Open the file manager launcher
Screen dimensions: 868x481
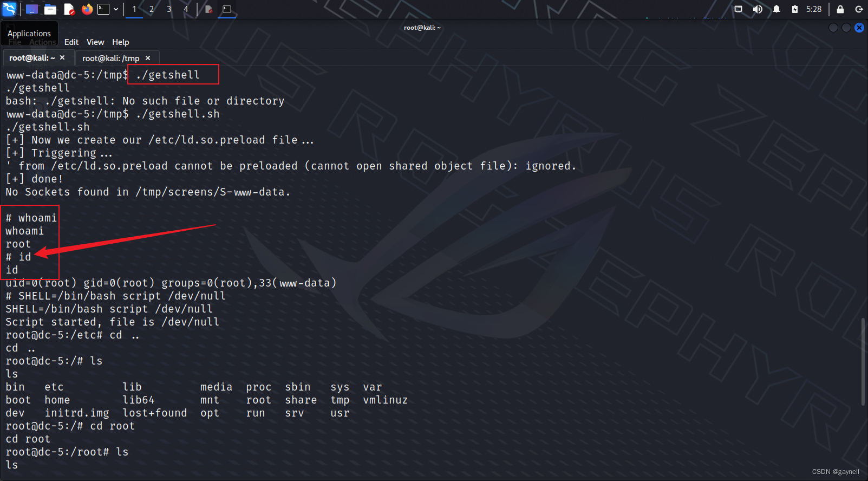click(x=50, y=9)
